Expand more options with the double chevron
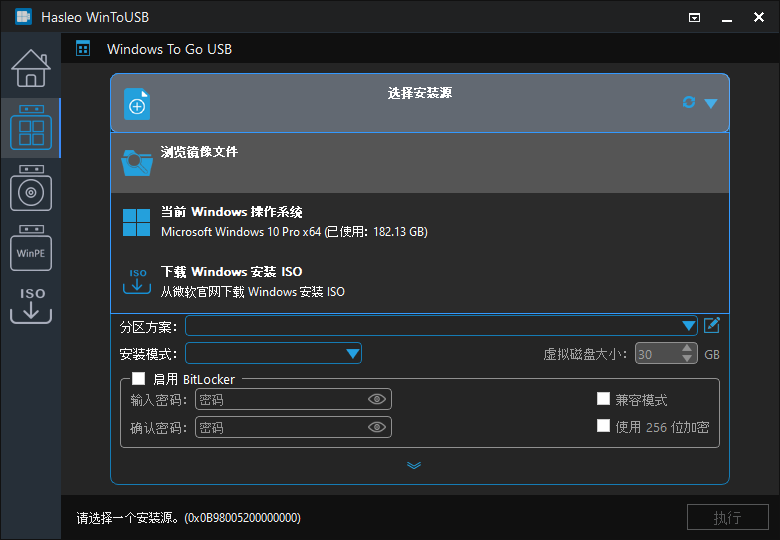This screenshot has width=780, height=540. click(414, 465)
